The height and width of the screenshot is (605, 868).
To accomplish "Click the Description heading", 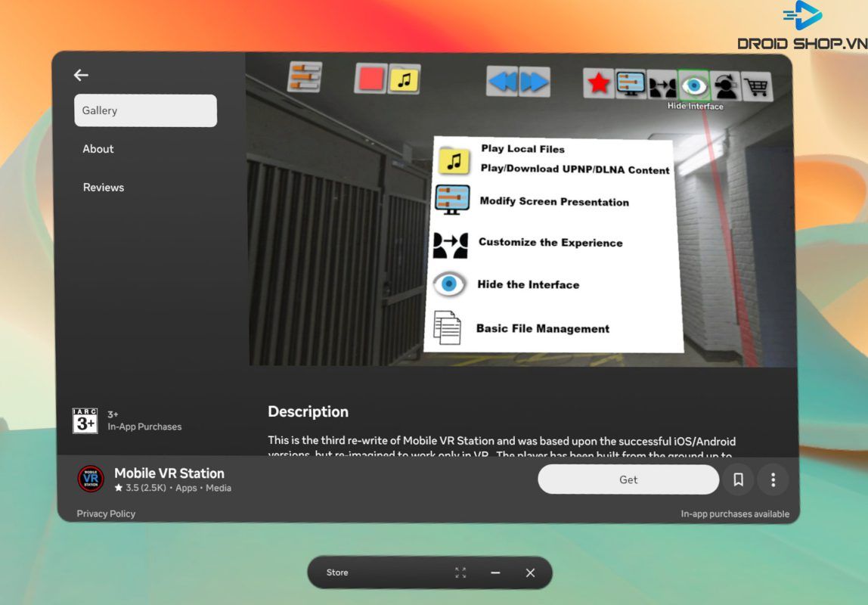I will tap(308, 411).
